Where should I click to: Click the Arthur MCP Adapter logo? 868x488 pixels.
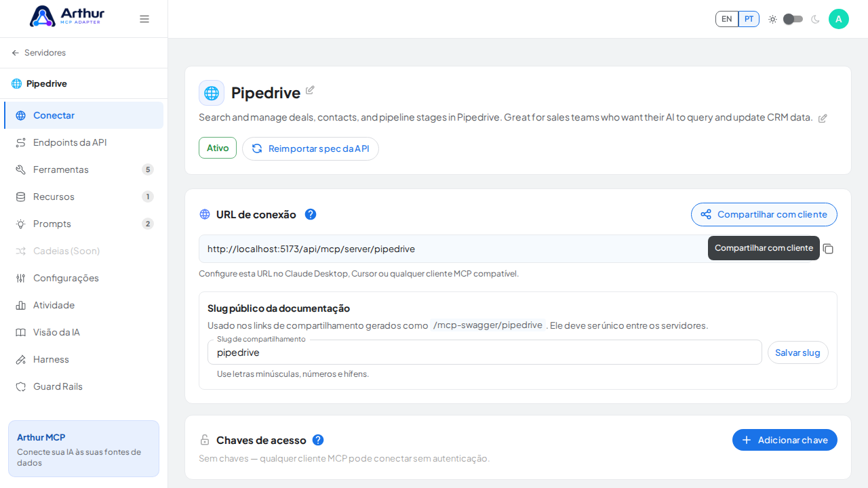[67, 16]
